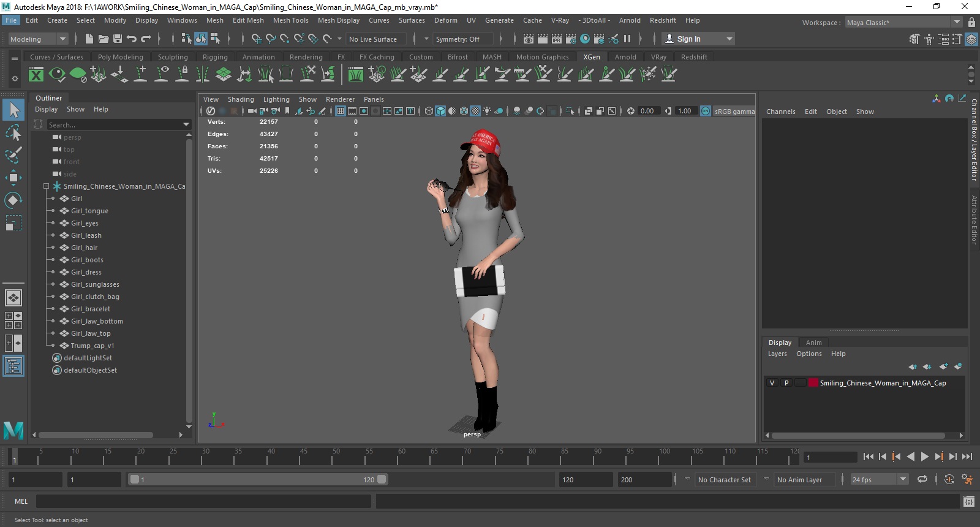Activate the Lasso Select tool

pos(13,132)
